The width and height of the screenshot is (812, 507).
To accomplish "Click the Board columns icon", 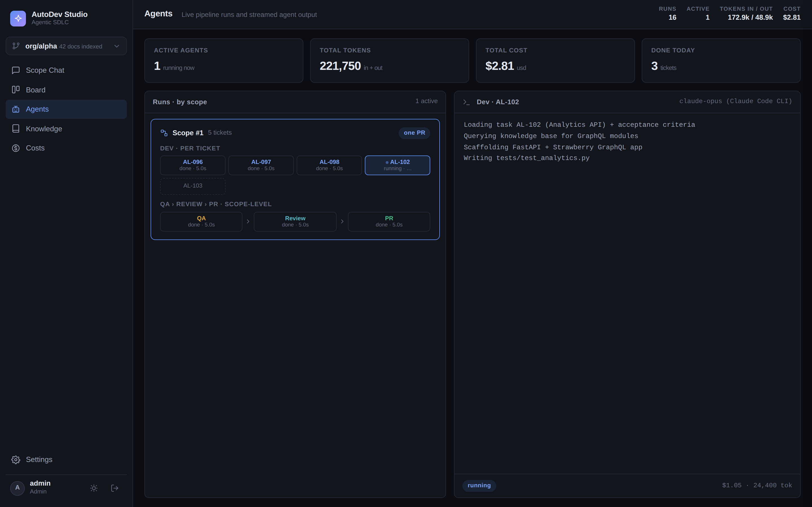I will point(16,90).
